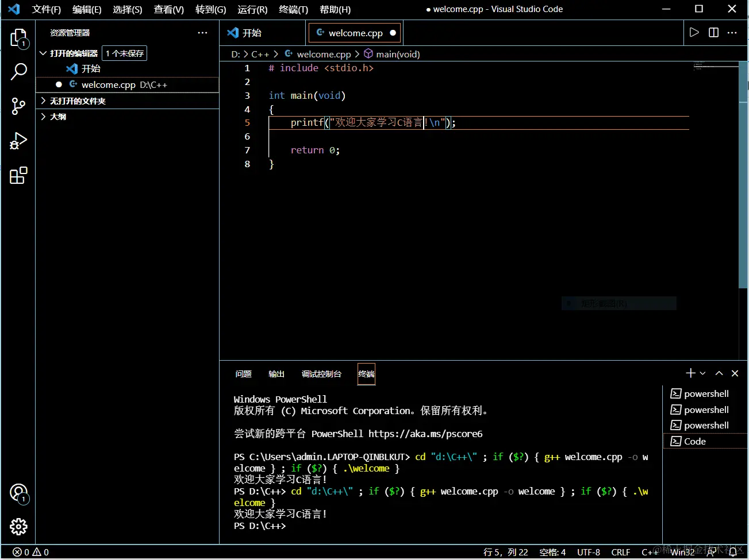Change the CRLF line ending setting
Image resolution: width=749 pixels, height=560 pixels.
[x=620, y=552]
